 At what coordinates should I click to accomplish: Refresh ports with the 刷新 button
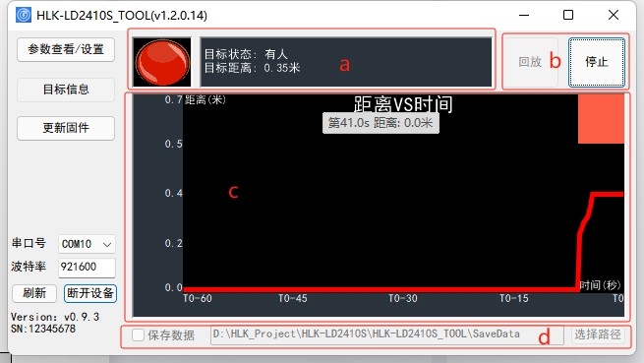point(34,293)
